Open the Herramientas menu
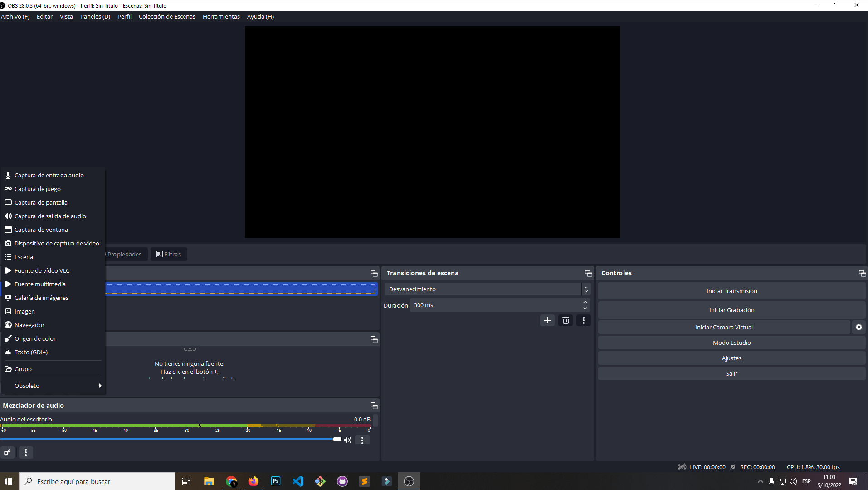This screenshot has width=868, height=490. click(x=221, y=16)
